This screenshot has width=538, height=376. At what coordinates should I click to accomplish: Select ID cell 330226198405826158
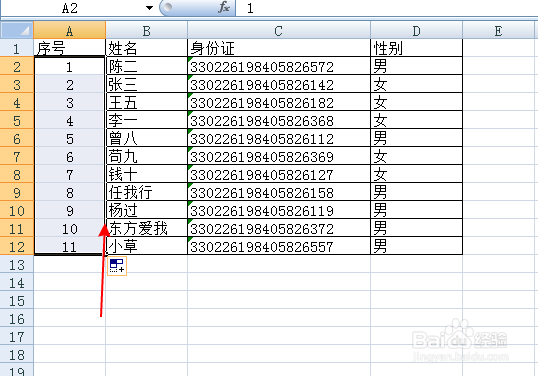coord(279,192)
